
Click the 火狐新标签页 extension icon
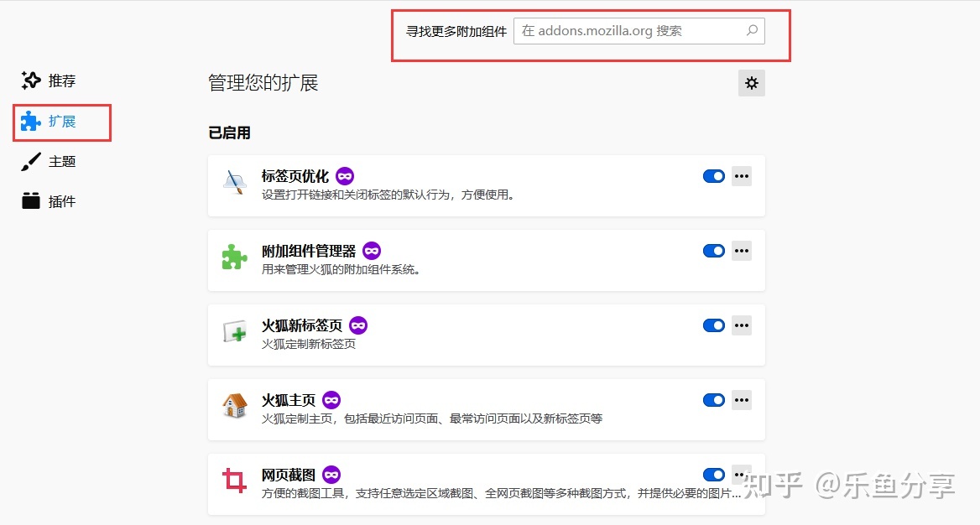click(x=234, y=332)
